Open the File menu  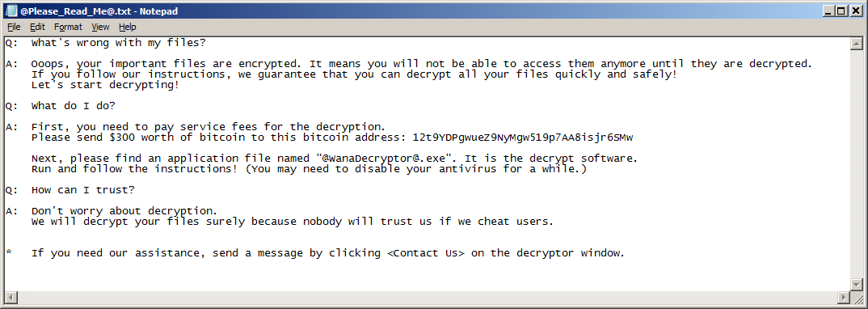coord(14,27)
